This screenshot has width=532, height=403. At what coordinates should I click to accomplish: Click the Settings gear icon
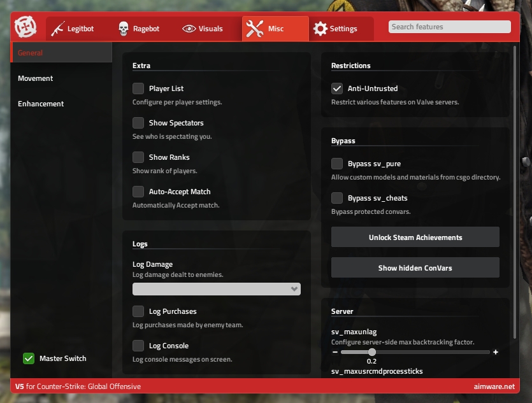pos(320,29)
